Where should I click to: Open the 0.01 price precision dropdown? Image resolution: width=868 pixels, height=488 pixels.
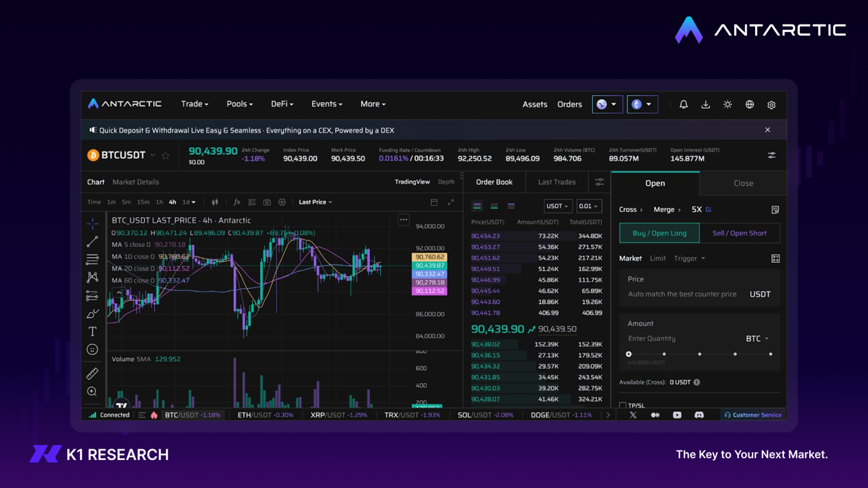click(x=588, y=206)
